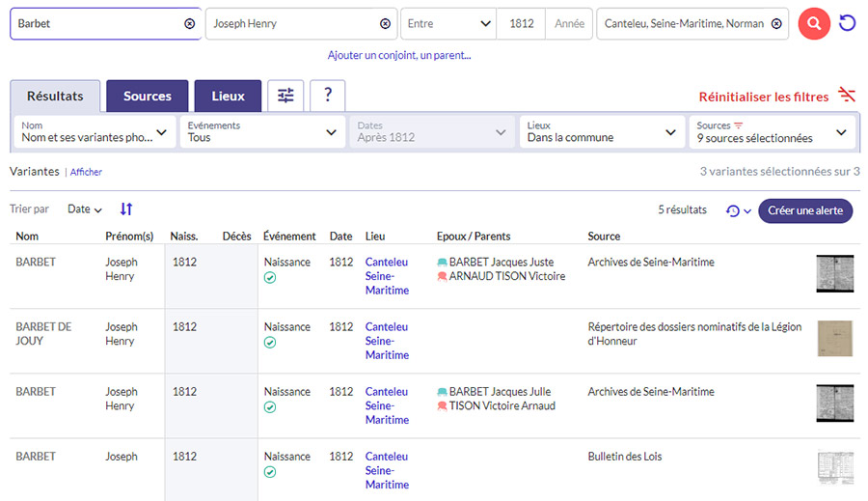Screen dimensions: 868x501
Task: Clear the Barbet surname field
Action: coord(190,23)
